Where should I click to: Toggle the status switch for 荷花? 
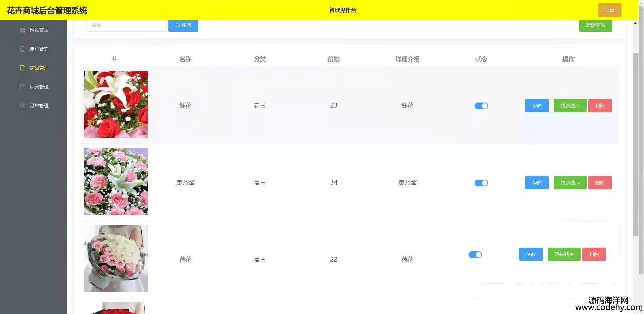click(475, 255)
